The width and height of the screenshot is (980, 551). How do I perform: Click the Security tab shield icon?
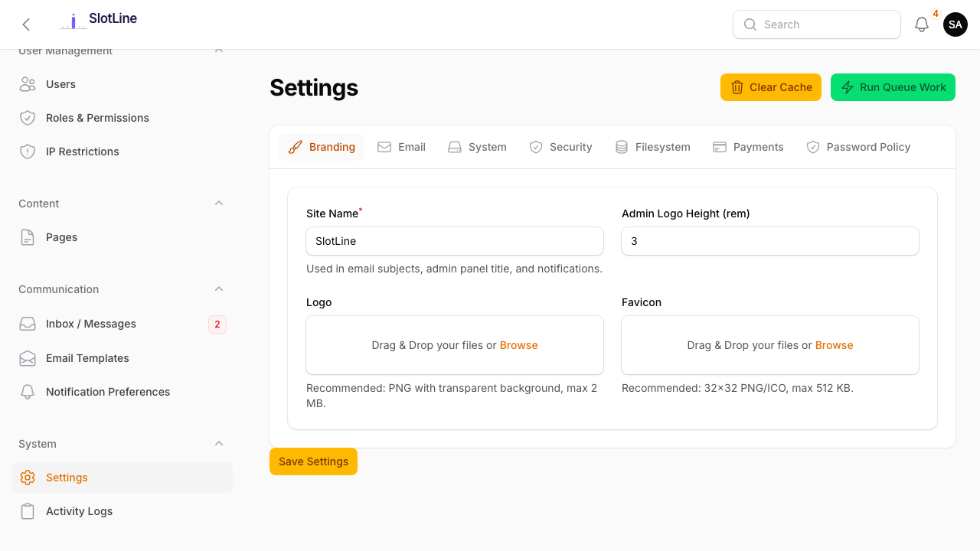point(536,147)
